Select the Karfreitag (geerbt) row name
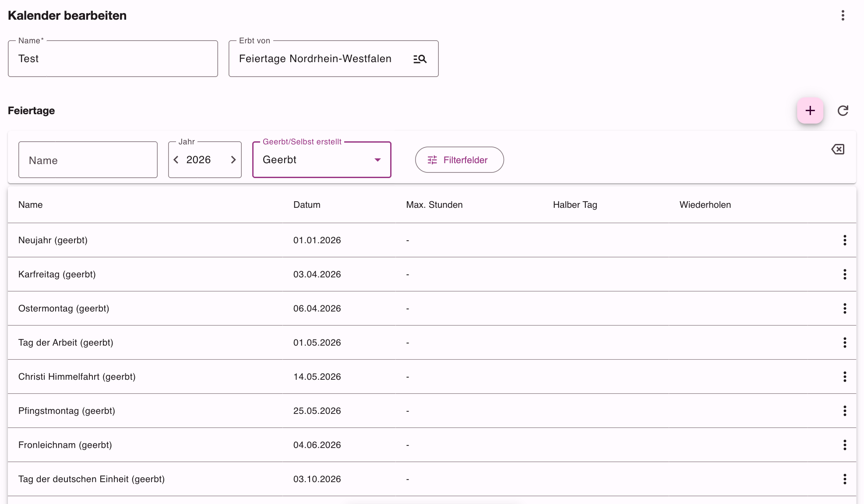The image size is (864, 504). (x=57, y=275)
